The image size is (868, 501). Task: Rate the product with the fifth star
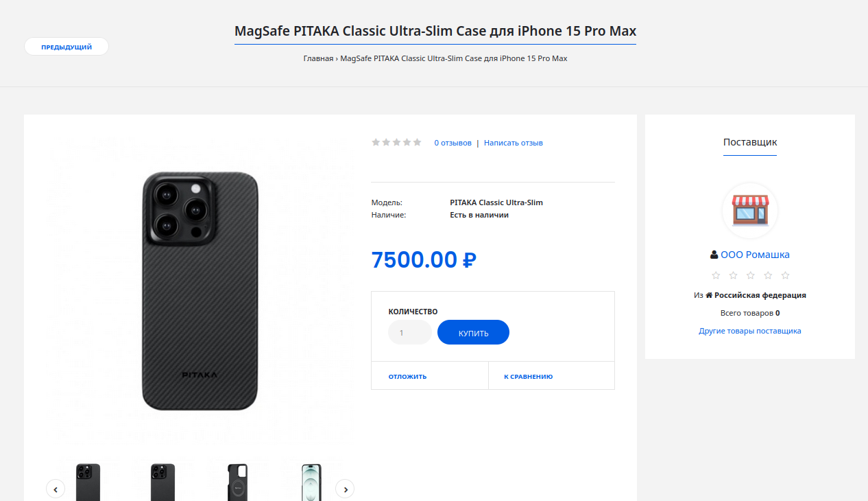[x=417, y=142]
